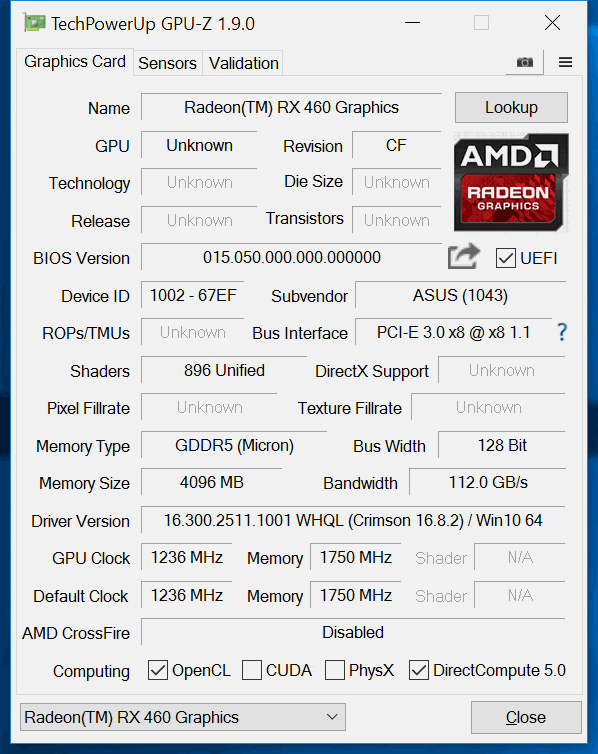This screenshot has height=754, width=598.
Task: Click the GPU value Unknown
Action: [x=199, y=145]
